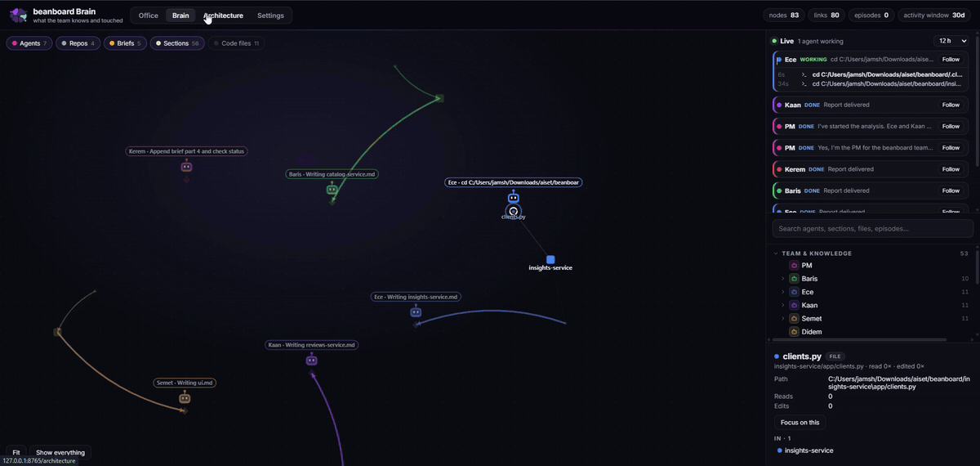Toggle the Agents filter chip
Image resolution: width=980 pixels, height=466 pixels.
point(29,43)
